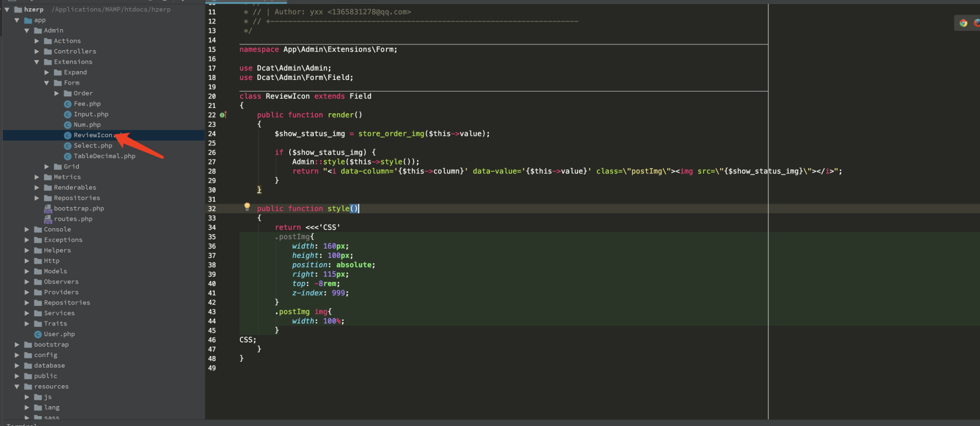The image size is (980, 426).
Task: Expand the Expand folder
Action: [x=47, y=72]
